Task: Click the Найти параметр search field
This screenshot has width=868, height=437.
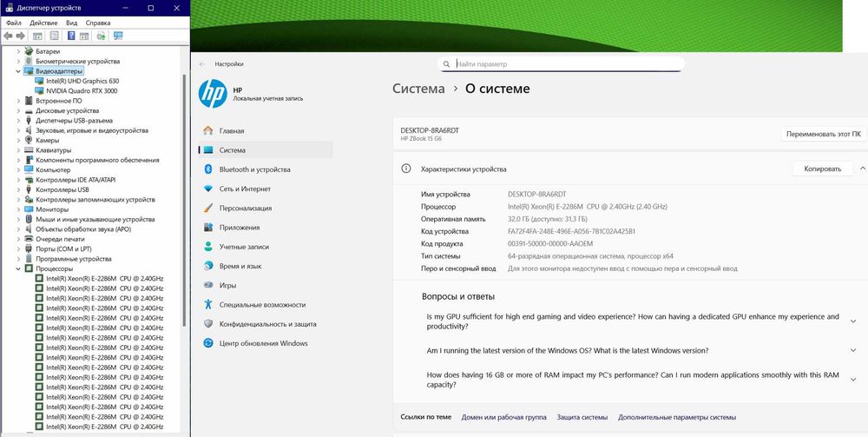Action: coord(561,64)
